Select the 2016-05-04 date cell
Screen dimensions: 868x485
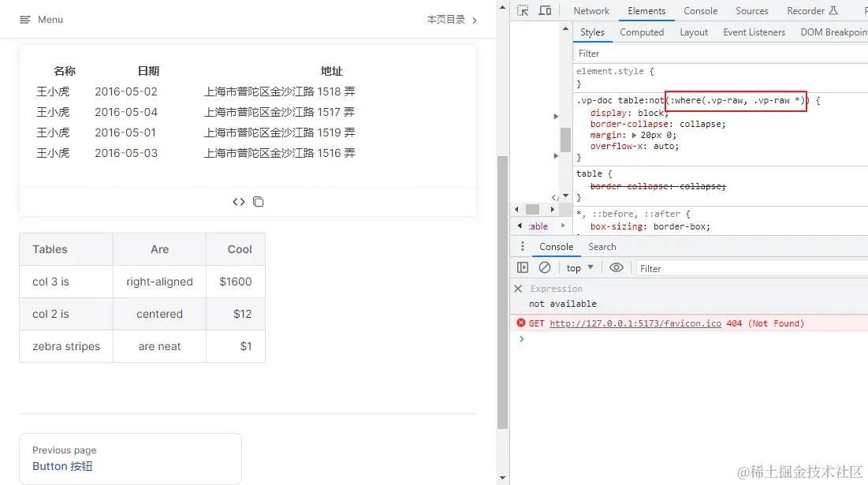125,112
